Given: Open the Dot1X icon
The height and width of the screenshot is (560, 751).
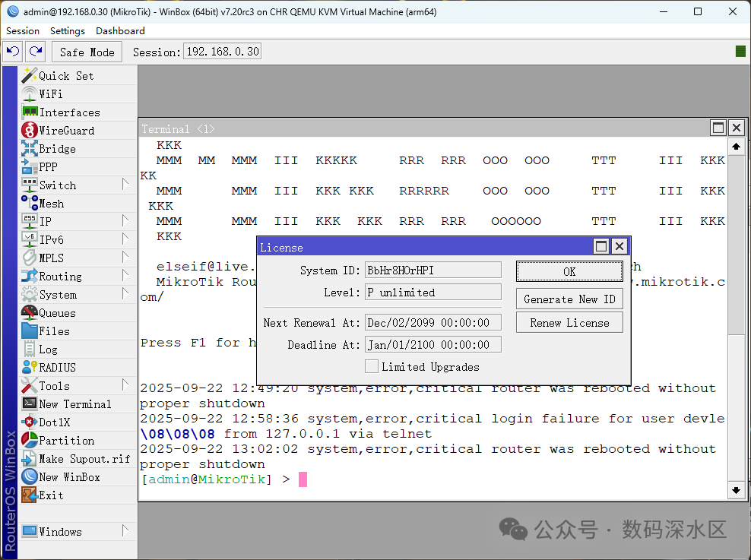Looking at the screenshot, I should 29,422.
